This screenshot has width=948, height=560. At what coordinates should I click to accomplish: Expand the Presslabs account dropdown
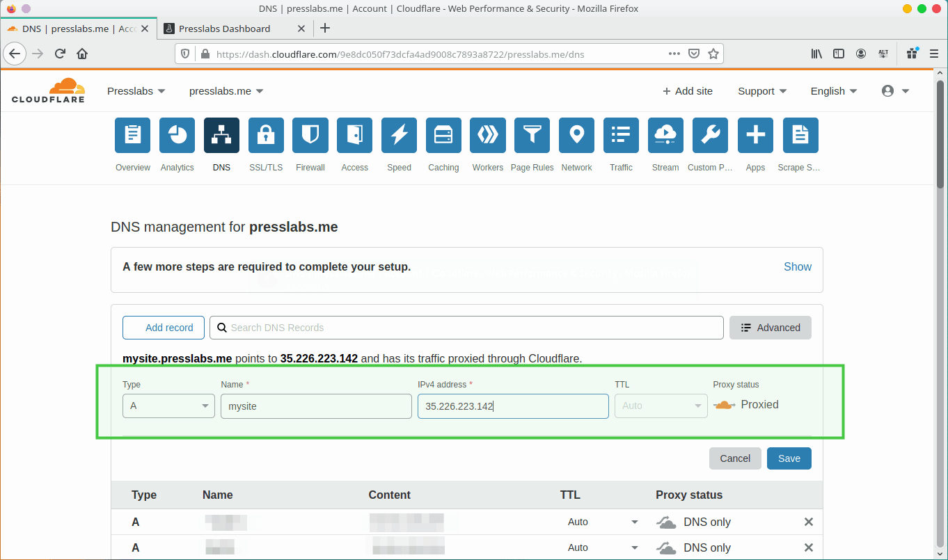136,91
